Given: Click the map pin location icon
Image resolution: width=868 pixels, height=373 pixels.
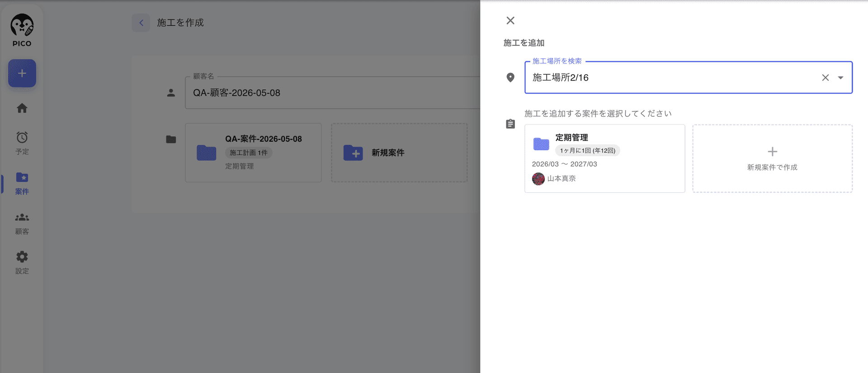Looking at the screenshot, I should 510,77.
